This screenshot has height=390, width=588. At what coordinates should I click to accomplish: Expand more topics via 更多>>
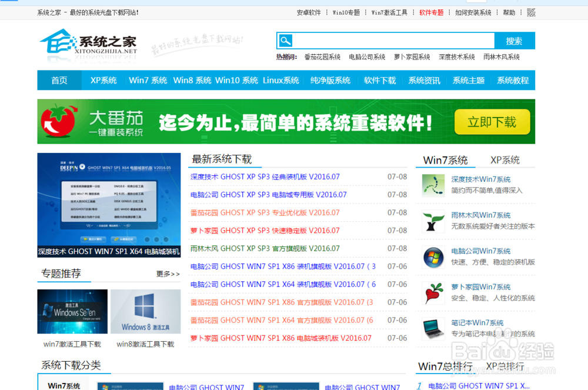[x=166, y=274]
